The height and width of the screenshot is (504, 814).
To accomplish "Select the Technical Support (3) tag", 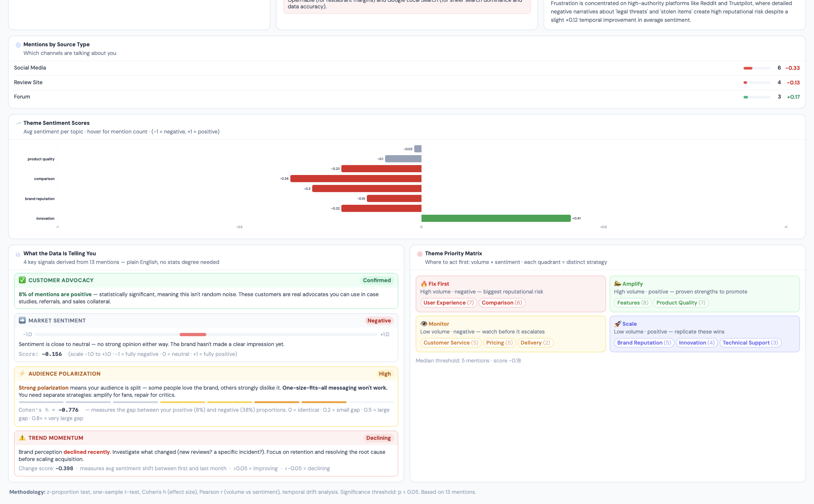I will 750,343.
